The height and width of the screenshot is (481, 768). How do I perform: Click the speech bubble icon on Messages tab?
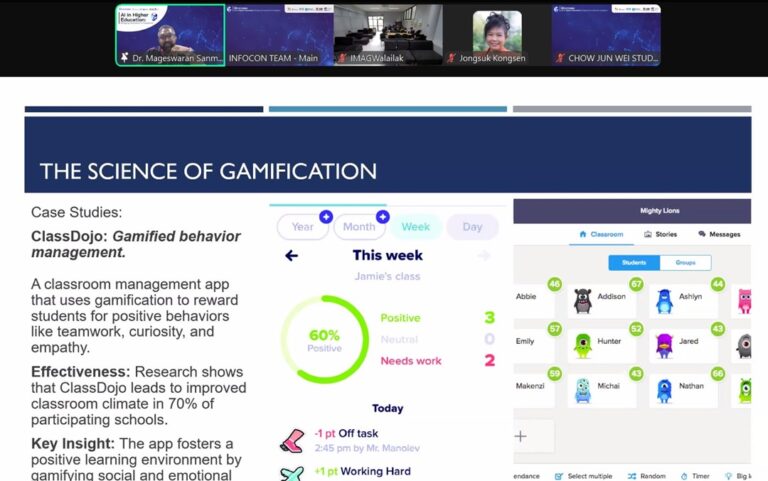click(702, 234)
